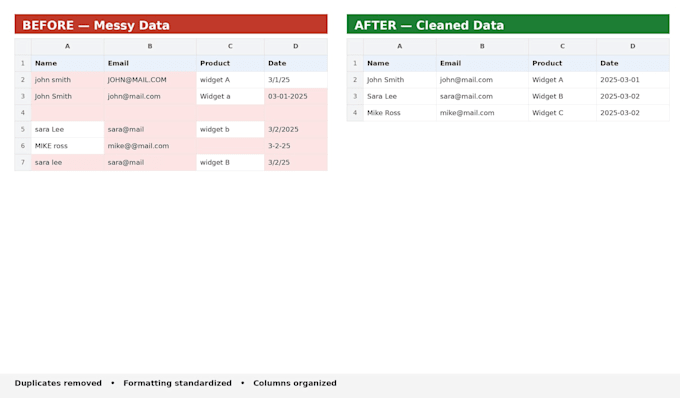Select the 'sara Lee' cell in BEFORE row 5
Viewport: 680px width, 398px height.
[68, 129]
